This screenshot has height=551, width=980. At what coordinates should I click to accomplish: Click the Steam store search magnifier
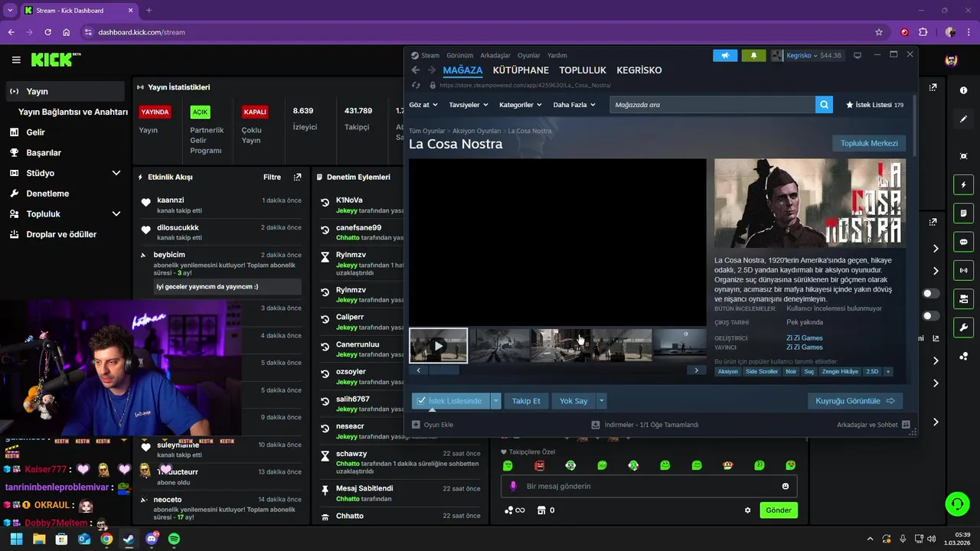(x=824, y=105)
